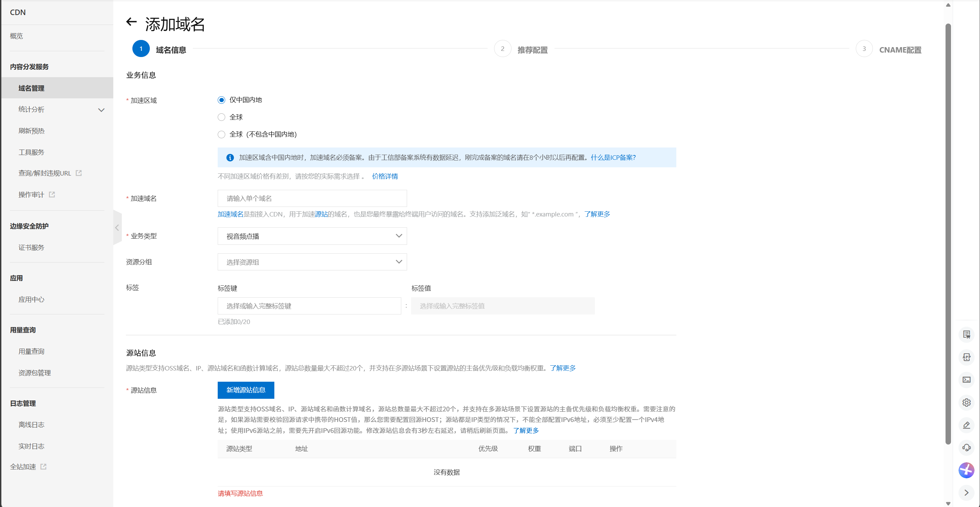
Task: Open the settings gear on the right sidebar
Action: pyautogui.click(x=967, y=402)
